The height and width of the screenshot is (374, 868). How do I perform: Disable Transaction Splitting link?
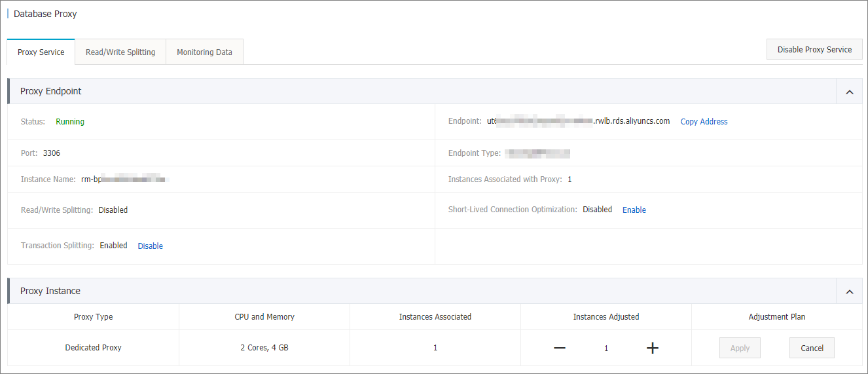pyautogui.click(x=150, y=246)
